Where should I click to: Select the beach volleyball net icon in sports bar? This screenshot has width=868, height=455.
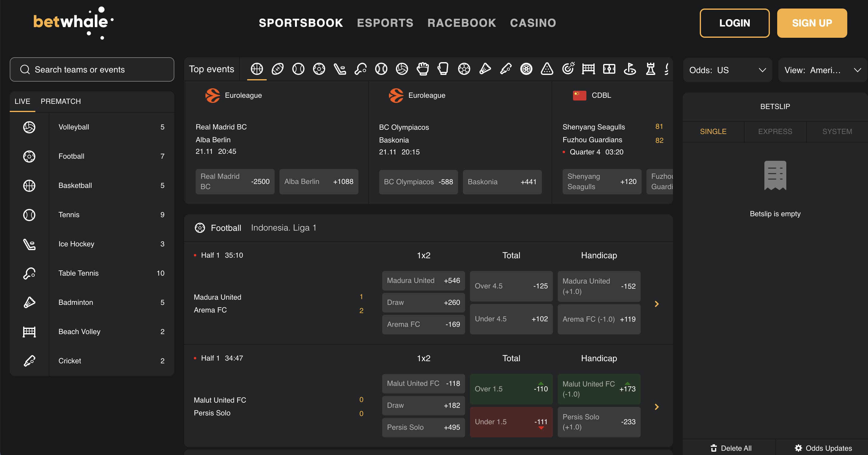click(x=588, y=69)
